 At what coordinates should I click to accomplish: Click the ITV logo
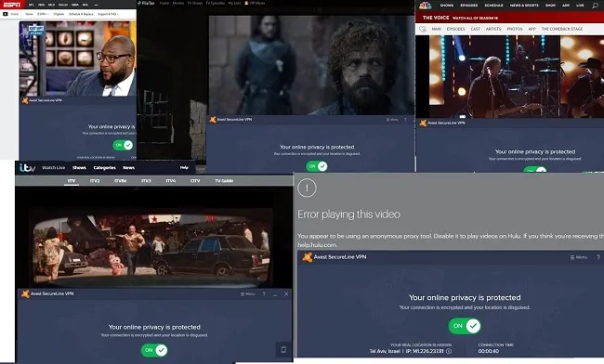point(27,168)
